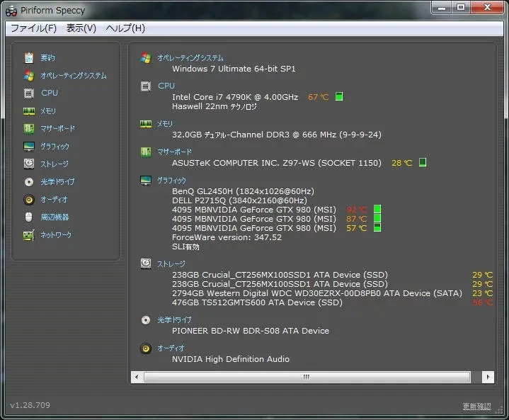
Task: Click the 光学ドライブ heading link in summary
Action: tap(174, 320)
